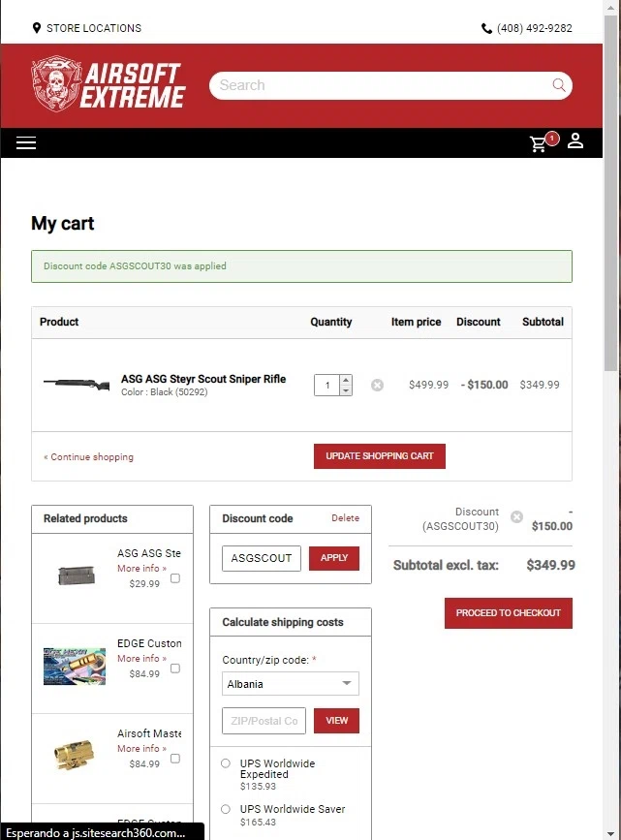Open the Store Locations link
621x840 pixels.
(94, 28)
